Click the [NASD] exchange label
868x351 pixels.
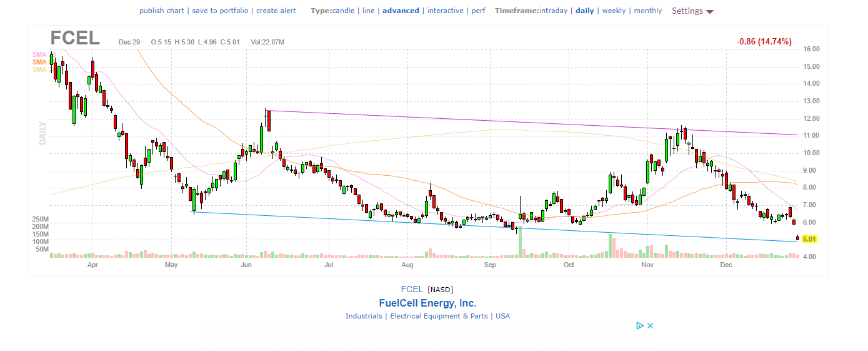pos(441,290)
